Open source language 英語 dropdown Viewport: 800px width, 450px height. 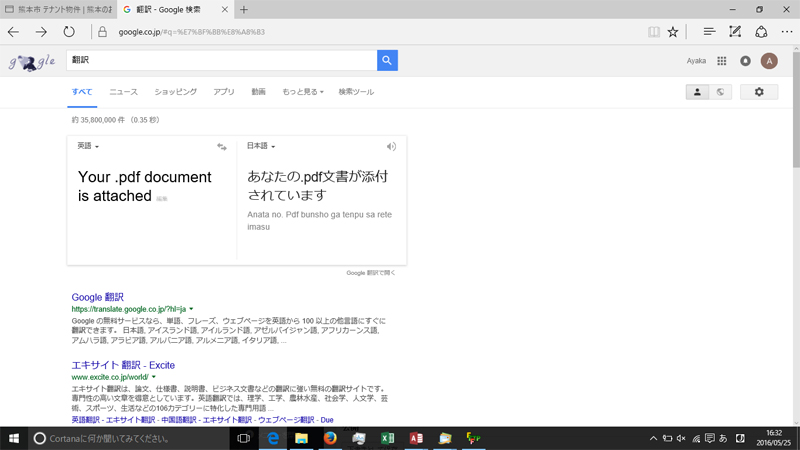click(88, 146)
